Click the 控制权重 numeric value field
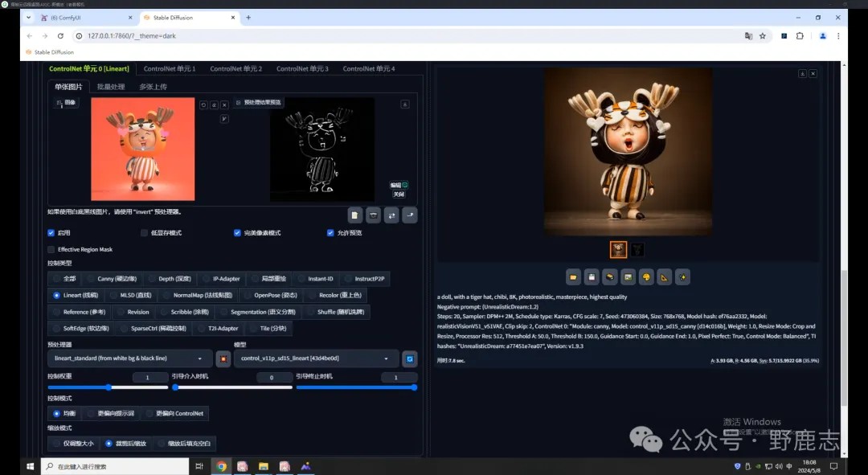 pos(150,378)
